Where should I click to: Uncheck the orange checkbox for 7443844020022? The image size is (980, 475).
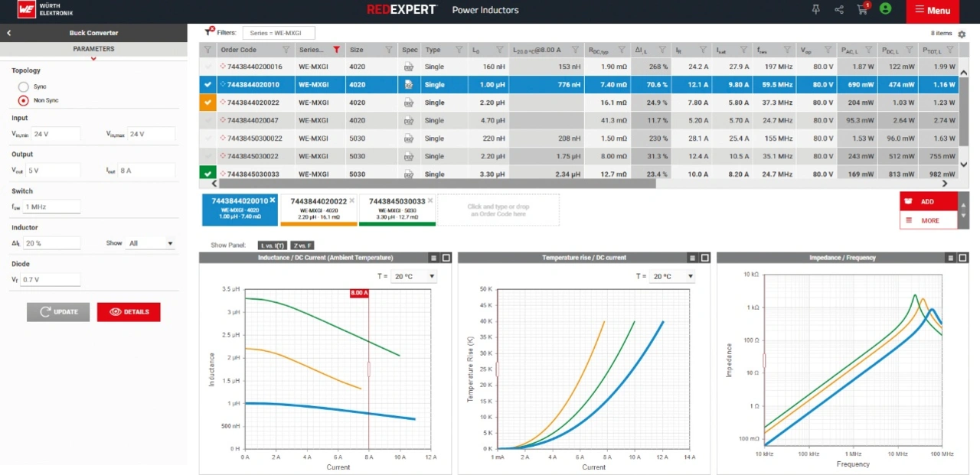pos(207,102)
